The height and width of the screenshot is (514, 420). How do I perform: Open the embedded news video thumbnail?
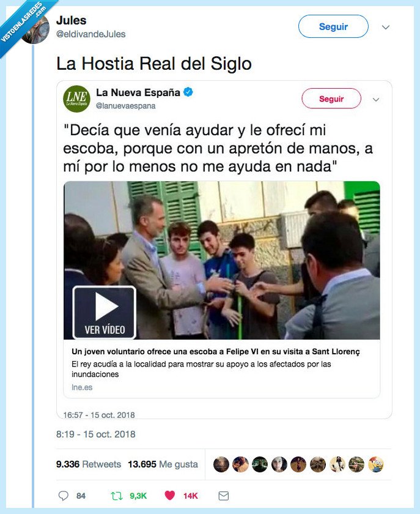point(222,260)
